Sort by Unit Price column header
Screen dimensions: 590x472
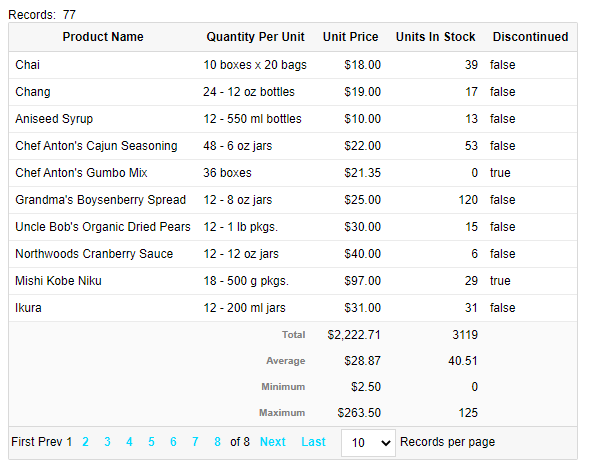point(350,37)
